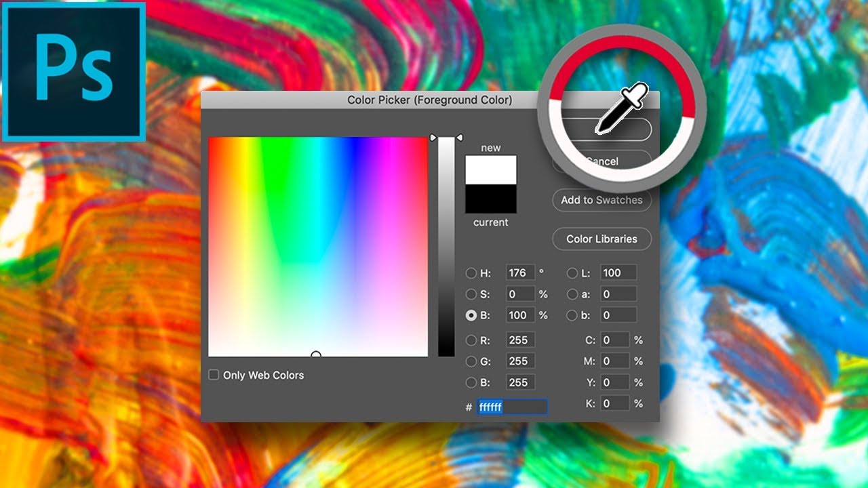Select the Lab b radio button
Screen dimensions: 868x488
572,315
